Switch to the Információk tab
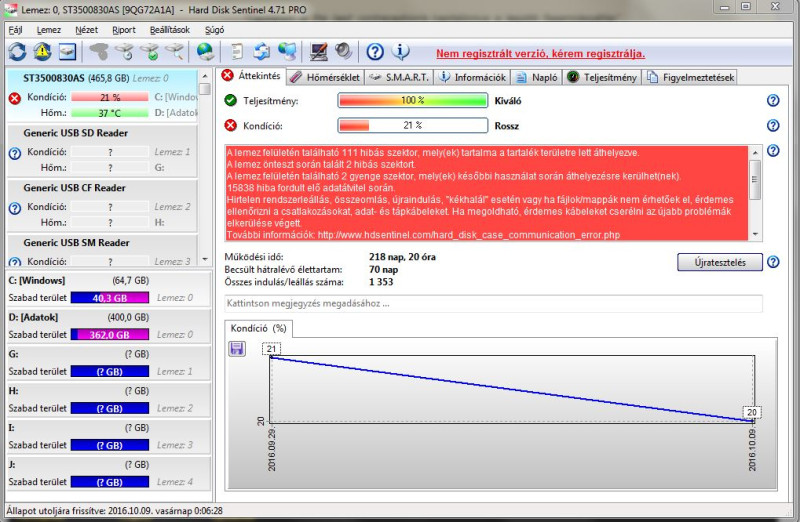Screen dimensions: 800x522 pyautogui.click(x=472, y=77)
